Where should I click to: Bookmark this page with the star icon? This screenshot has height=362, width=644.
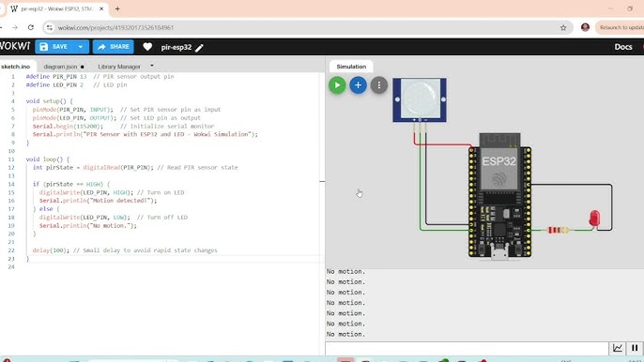pos(563,27)
